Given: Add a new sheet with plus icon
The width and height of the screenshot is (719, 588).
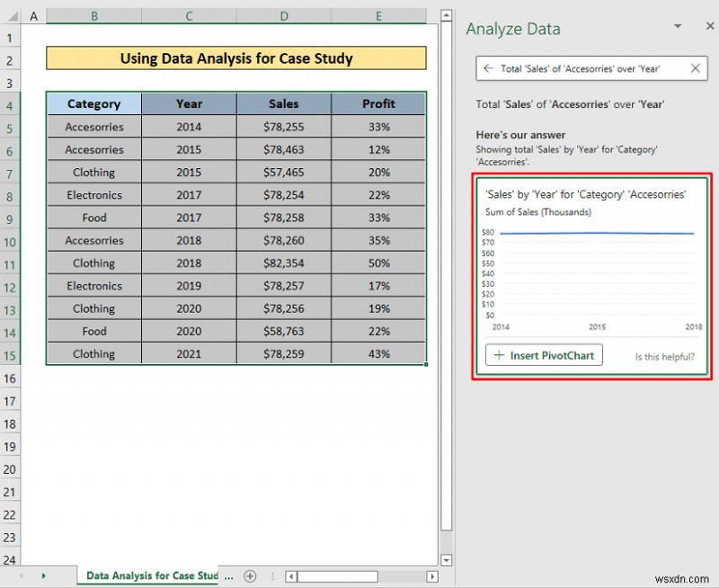Looking at the screenshot, I should [x=250, y=576].
